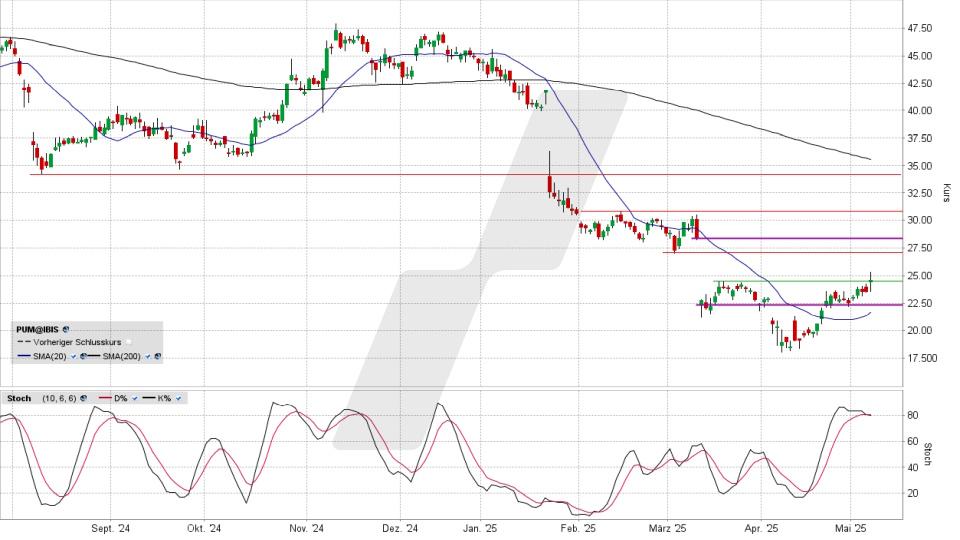Click the red D% legend line sample
Viewport: 960px width, 540px height.
coord(105,397)
